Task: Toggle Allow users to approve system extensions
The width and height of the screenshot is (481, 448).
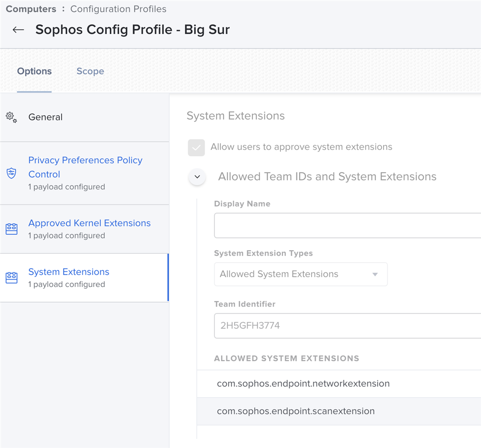Action: [x=196, y=147]
